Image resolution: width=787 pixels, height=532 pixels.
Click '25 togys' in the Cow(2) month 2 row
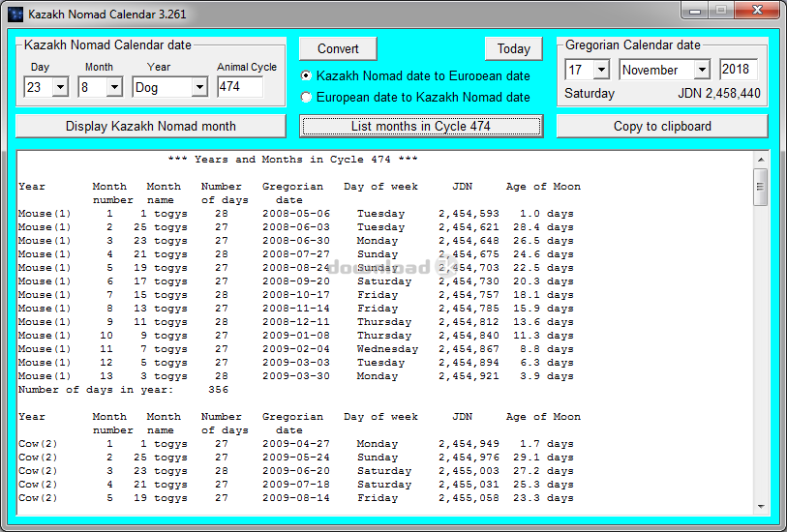(160, 458)
